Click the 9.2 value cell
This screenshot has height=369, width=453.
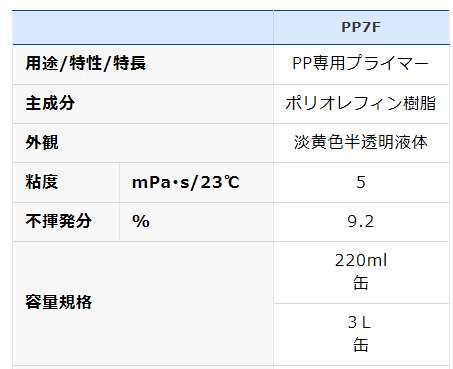click(361, 222)
